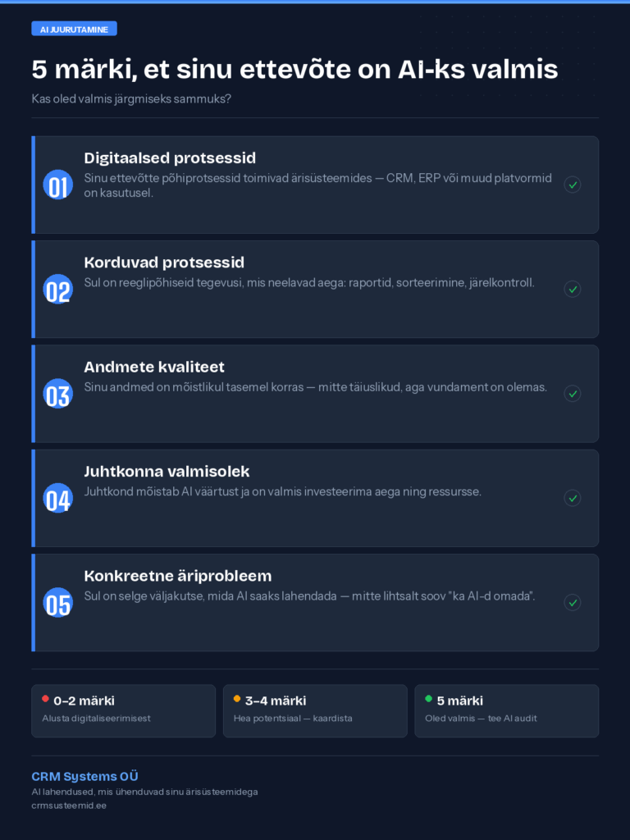Screen dimensions: 630x840
Task: Toggle the checkmark for Konkreetne äriprobleem
Action: [573, 602]
